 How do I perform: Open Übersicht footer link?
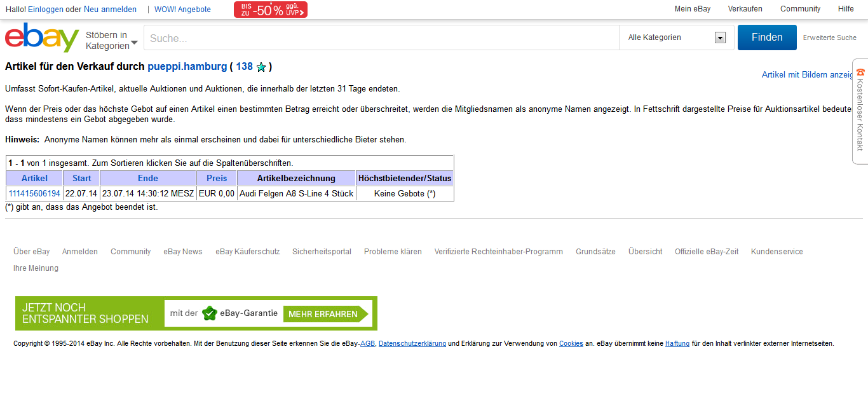646,252
